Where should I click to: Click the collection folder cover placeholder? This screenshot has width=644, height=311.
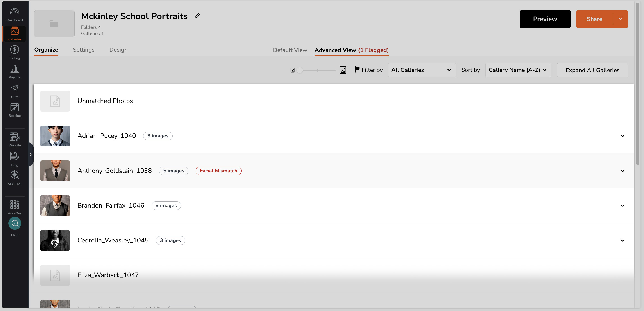[x=54, y=24]
